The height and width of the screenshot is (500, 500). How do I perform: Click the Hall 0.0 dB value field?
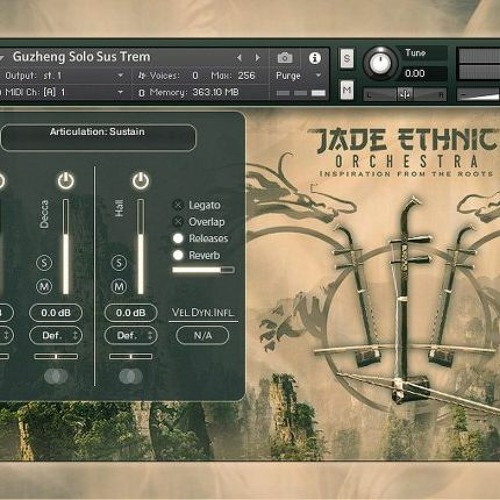(x=131, y=313)
